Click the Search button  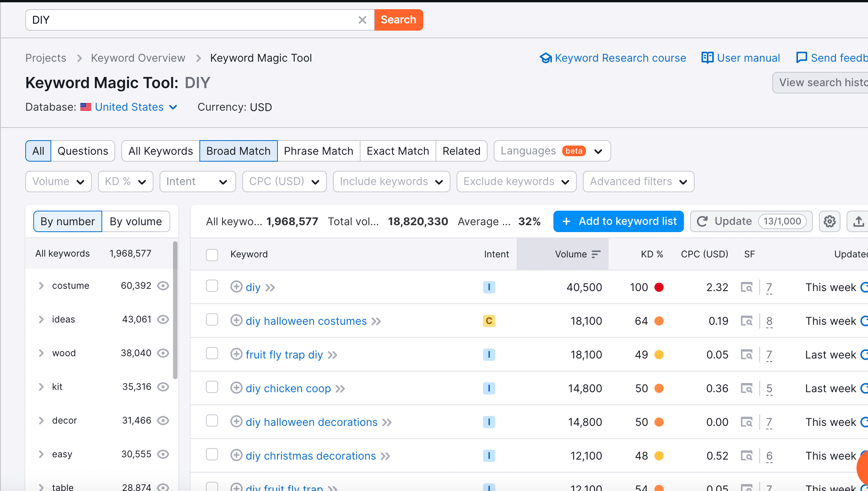click(398, 19)
